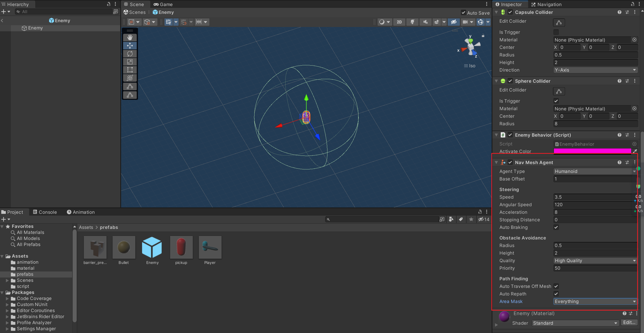Select the Rect tool
The width and height of the screenshot is (644, 333).
point(130,70)
